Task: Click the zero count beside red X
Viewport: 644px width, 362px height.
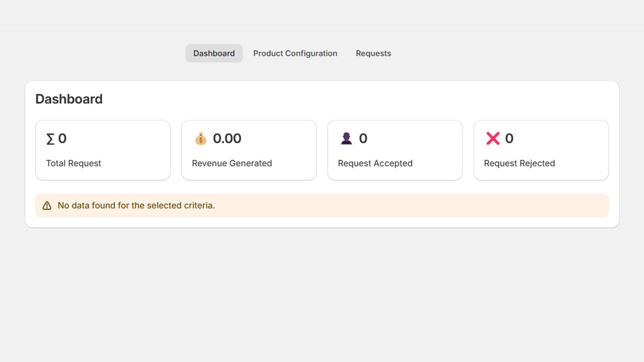Action: coord(509,138)
